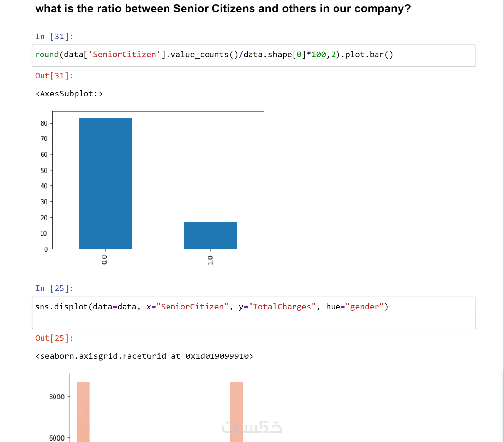Click the Out[31] output prompt
The height and width of the screenshot is (442, 504).
click(54, 76)
